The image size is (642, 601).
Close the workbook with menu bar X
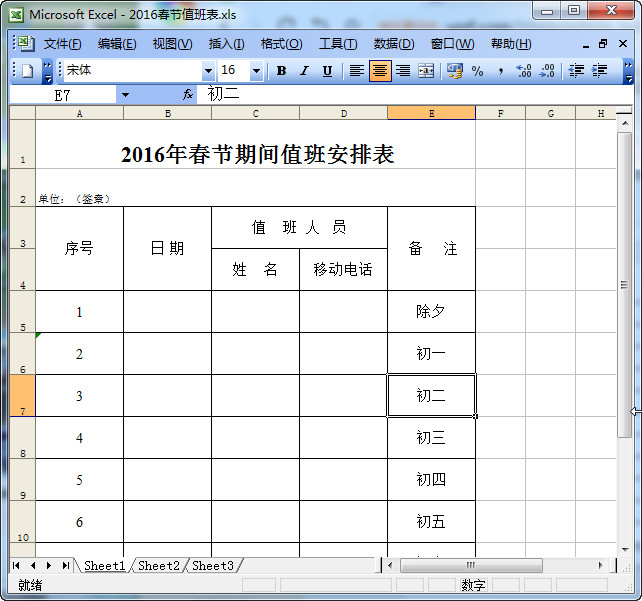(623, 43)
